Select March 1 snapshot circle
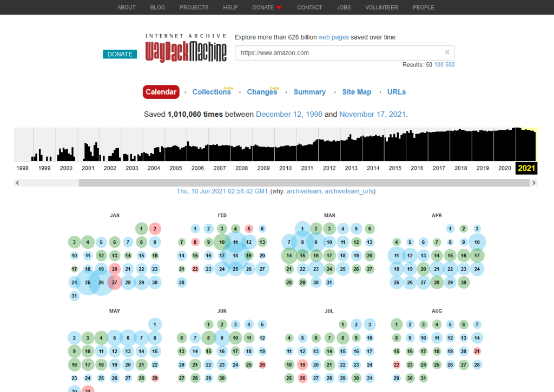The width and height of the screenshot is (554, 392). click(x=302, y=229)
